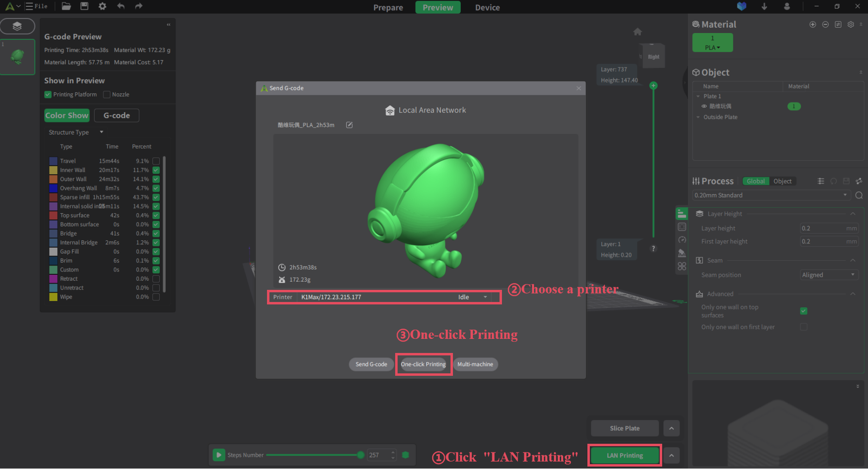Image resolution: width=868 pixels, height=469 pixels.
Task: Click the edit file name pencil icon
Action: tap(349, 125)
